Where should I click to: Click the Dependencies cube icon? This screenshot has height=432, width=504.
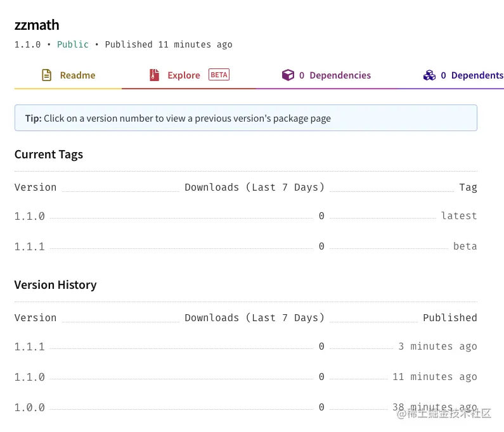(x=288, y=75)
